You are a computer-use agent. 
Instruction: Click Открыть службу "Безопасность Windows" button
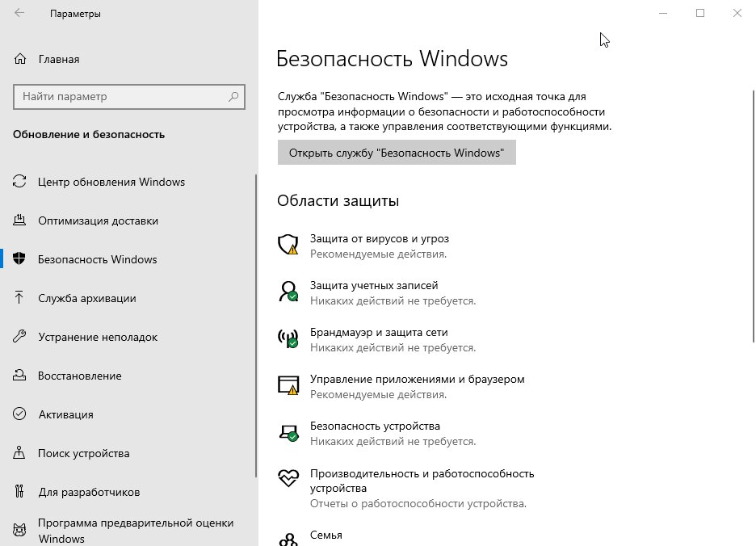point(397,153)
